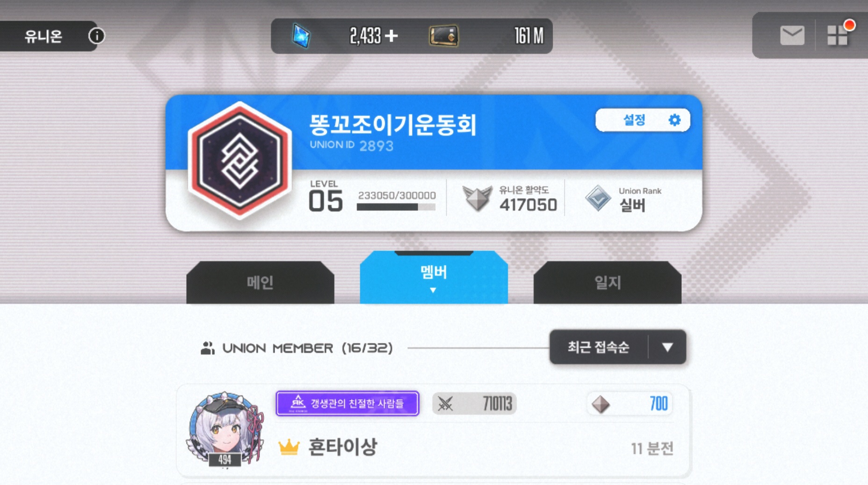
Task: Open the union info icon
Action: tap(96, 36)
